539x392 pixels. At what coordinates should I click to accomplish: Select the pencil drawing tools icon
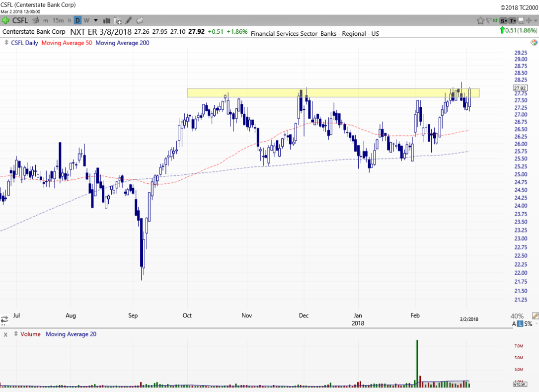[129, 20]
